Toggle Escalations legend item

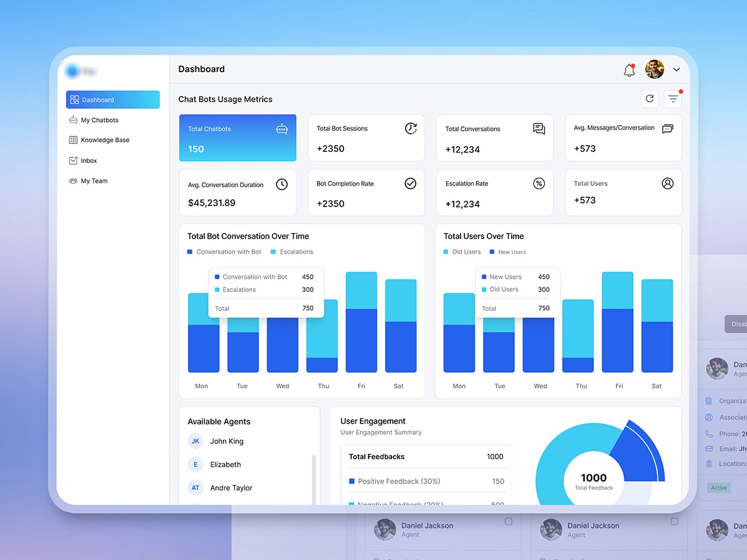[292, 252]
